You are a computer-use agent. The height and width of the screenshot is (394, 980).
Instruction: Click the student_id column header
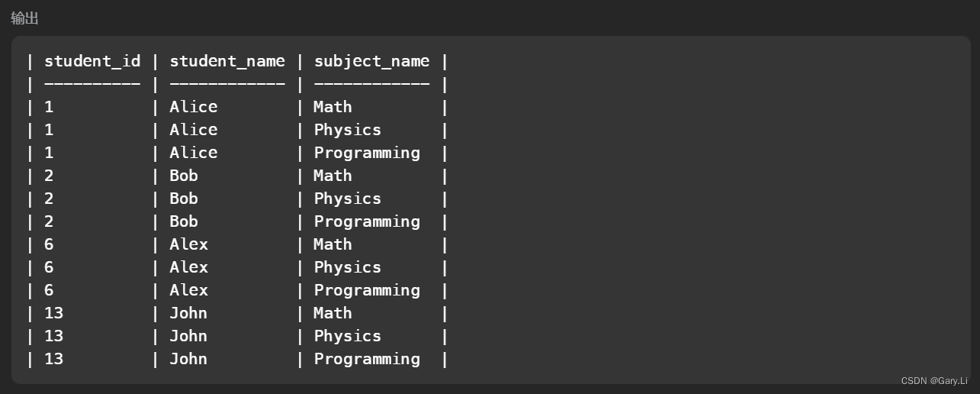point(92,61)
